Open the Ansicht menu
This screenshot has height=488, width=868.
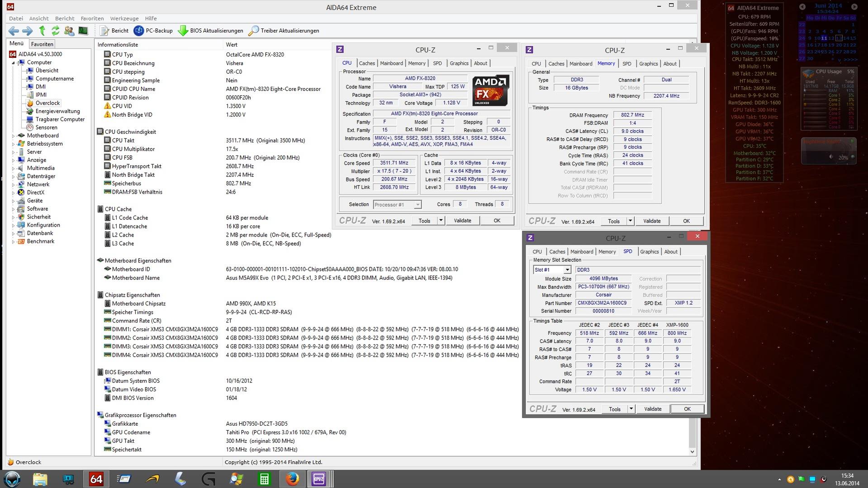pos(39,19)
